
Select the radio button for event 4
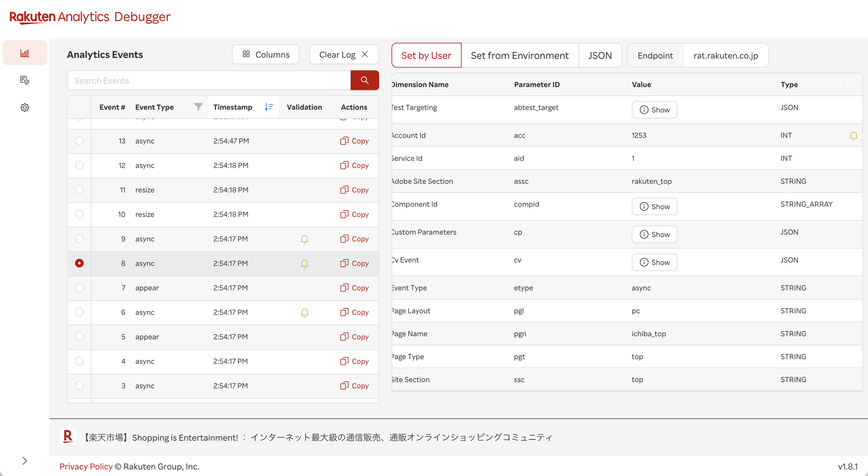point(79,361)
